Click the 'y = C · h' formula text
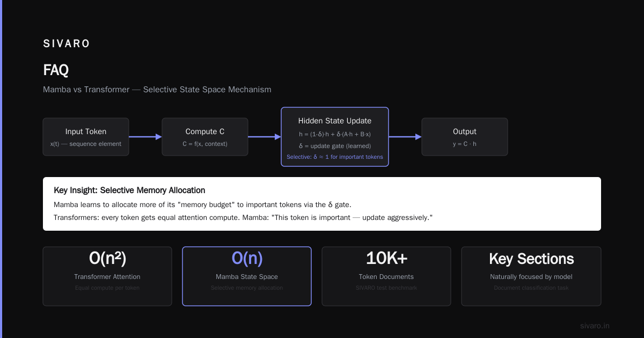The width and height of the screenshot is (644, 338). 465,144
